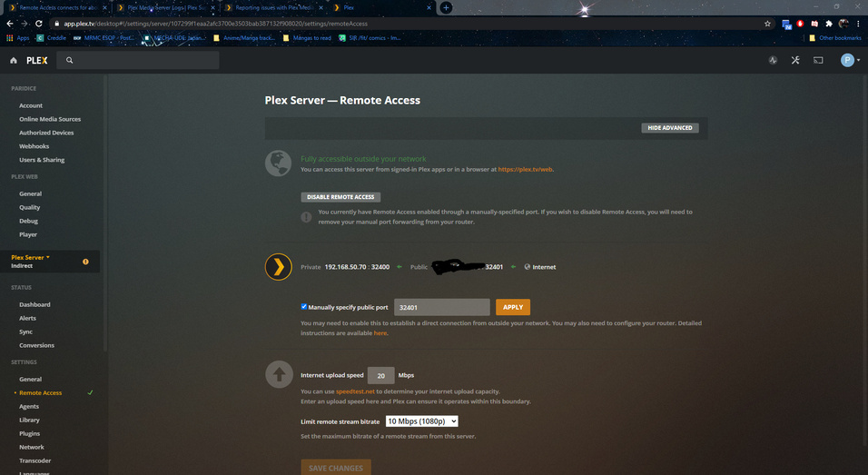Open Online Media Sources in sidebar

pyautogui.click(x=50, y=119)
